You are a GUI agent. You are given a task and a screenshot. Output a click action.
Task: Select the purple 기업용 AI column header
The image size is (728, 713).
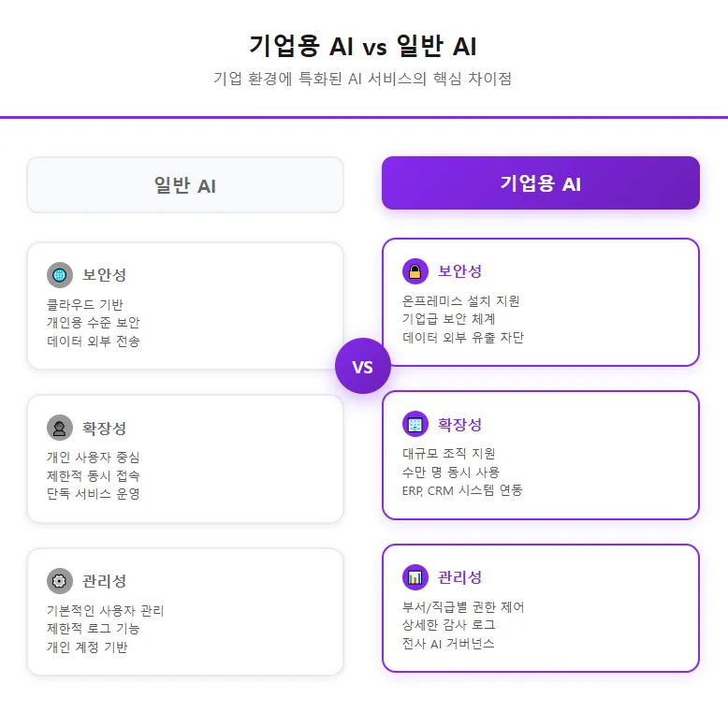click(x=540, y=183)
